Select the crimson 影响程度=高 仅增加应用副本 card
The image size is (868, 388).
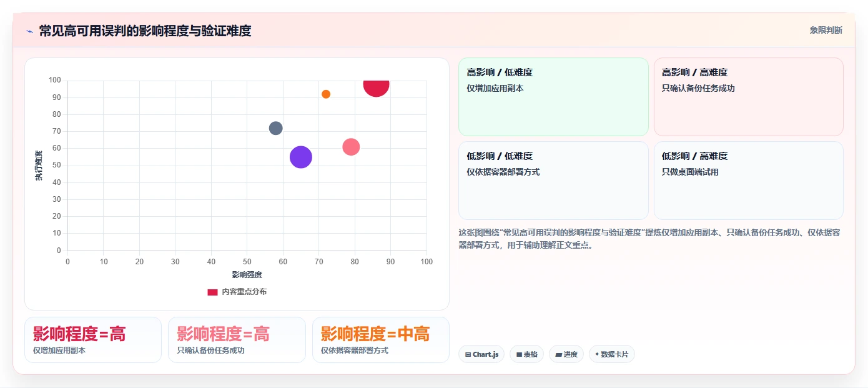93,340
